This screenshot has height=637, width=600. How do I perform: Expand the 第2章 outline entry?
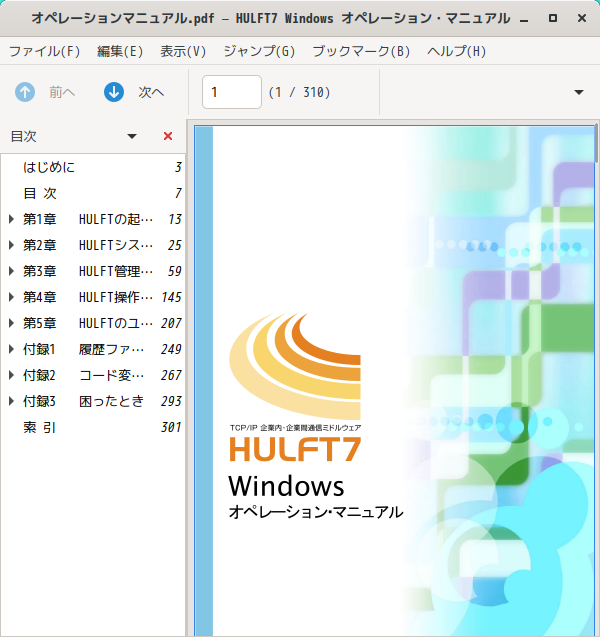(x=11, y=245)
